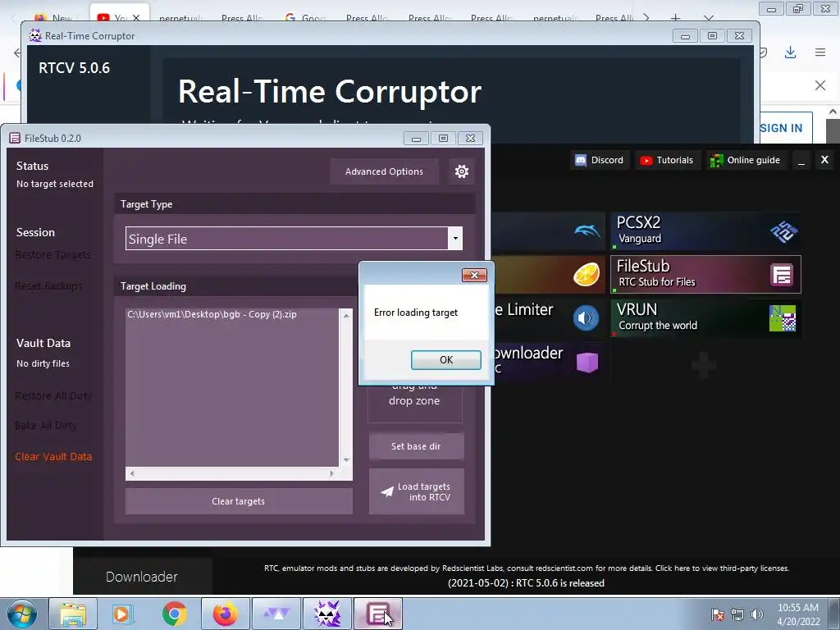Open Downloader tab in RTC launcher

pyautogui.click(x=142, y=577)
